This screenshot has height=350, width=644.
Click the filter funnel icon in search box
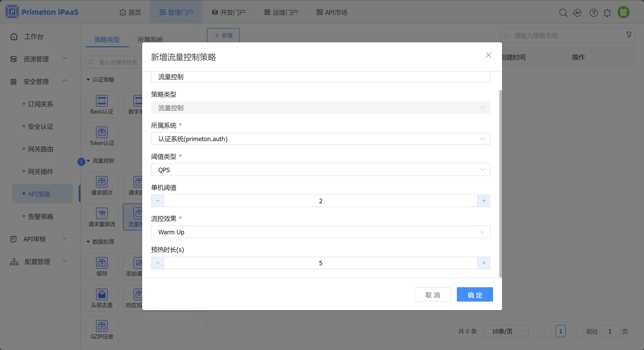[x=629, y=35]
